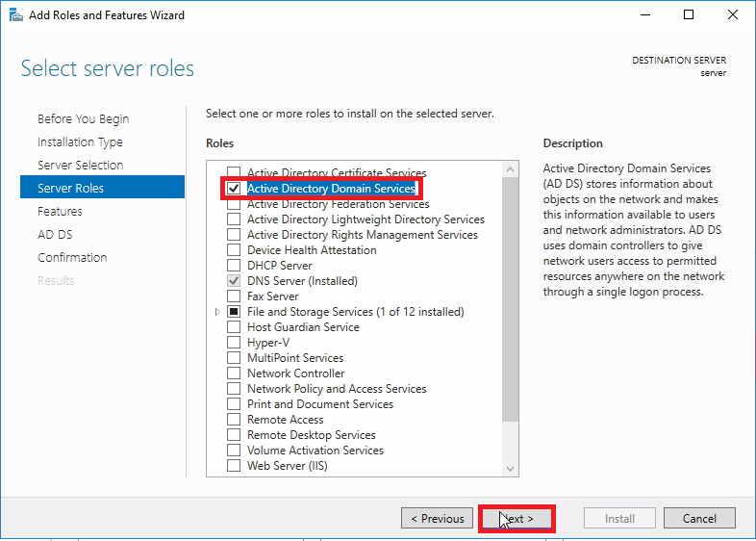Tick the Fax Server checkbox

point(234,296)
